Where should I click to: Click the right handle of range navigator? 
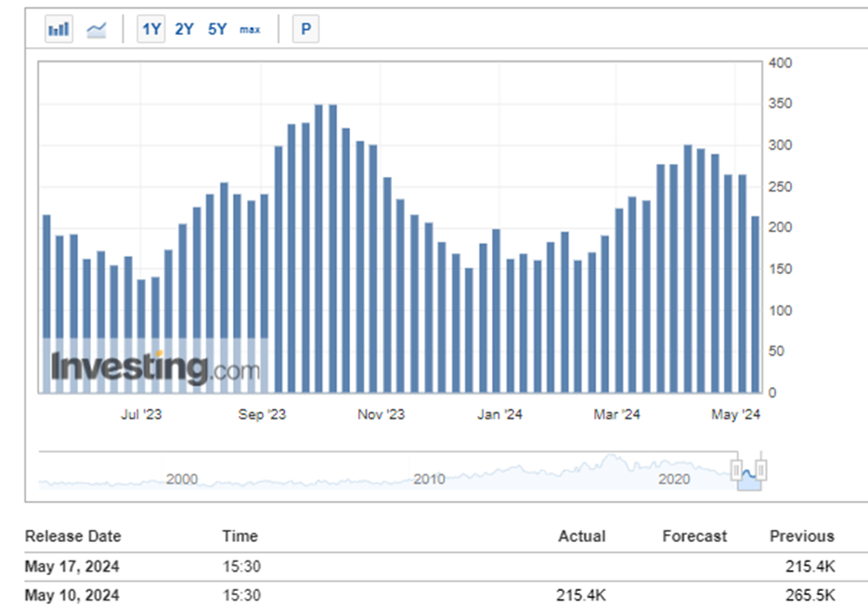pos(761,470)
